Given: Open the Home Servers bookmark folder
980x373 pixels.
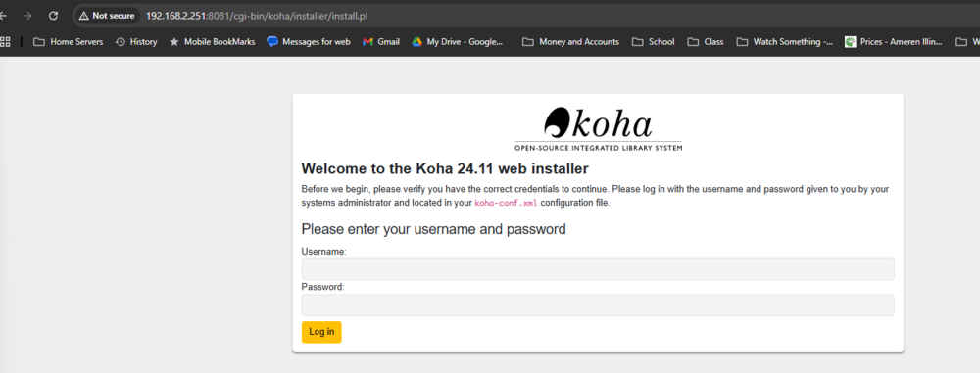Looking at the screenshot, I should tap(69, 42).
